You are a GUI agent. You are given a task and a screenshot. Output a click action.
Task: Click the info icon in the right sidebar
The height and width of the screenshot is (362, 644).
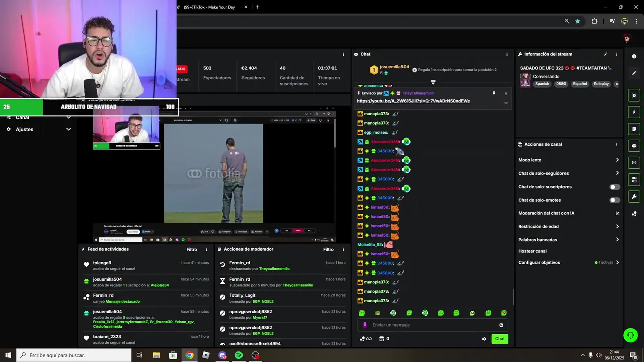point(634,57)
